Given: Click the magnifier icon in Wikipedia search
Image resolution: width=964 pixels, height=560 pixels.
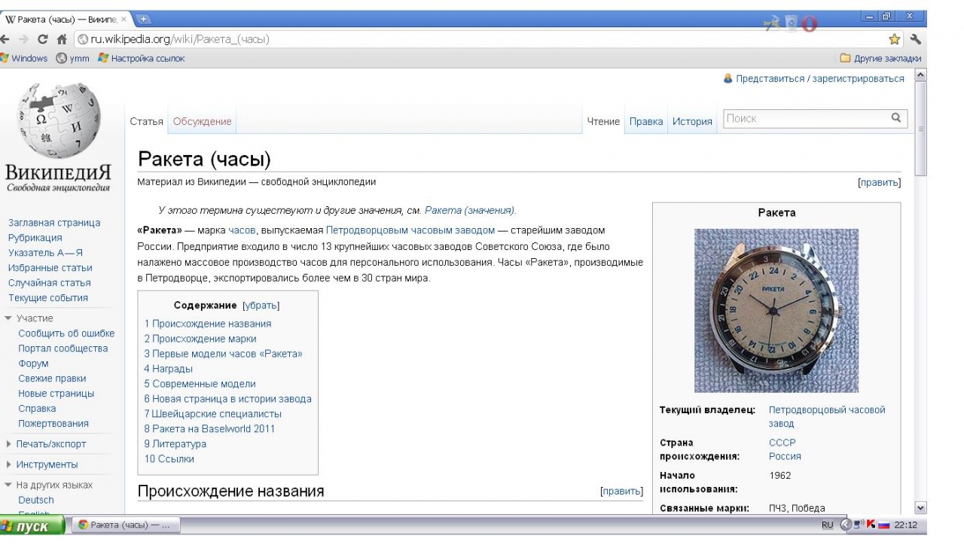Looking at the screenshot, I should click(895, 118).
